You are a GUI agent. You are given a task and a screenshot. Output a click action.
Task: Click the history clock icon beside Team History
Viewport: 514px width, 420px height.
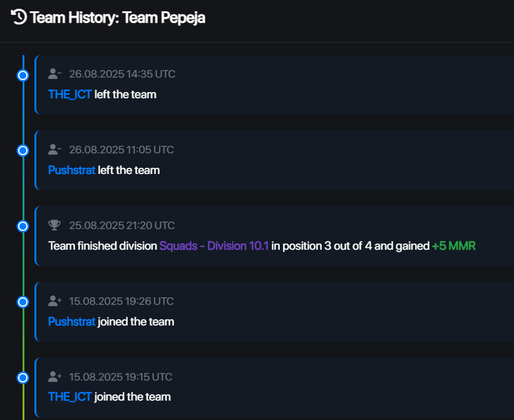(x=19, y=17)
